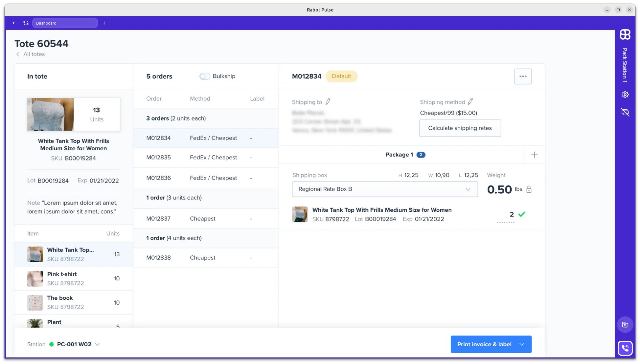Click the lock icon beside the weight field
Image resolution: width=640 pixels, height=364 pixels.
click(529, 189)
